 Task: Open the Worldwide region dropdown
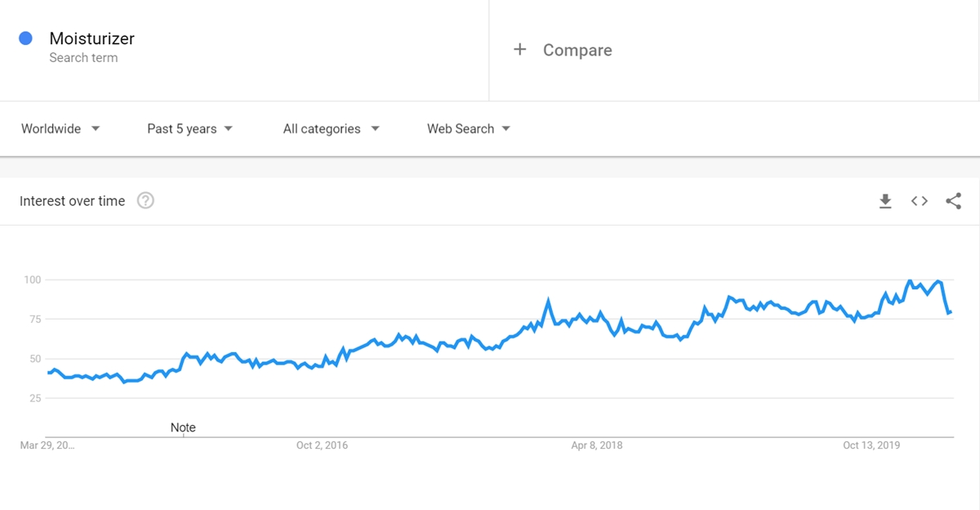60,129
